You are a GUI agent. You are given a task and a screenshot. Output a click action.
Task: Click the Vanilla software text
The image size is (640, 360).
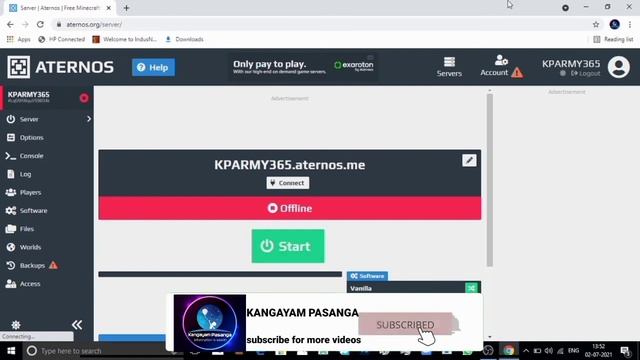pos(361,289)
